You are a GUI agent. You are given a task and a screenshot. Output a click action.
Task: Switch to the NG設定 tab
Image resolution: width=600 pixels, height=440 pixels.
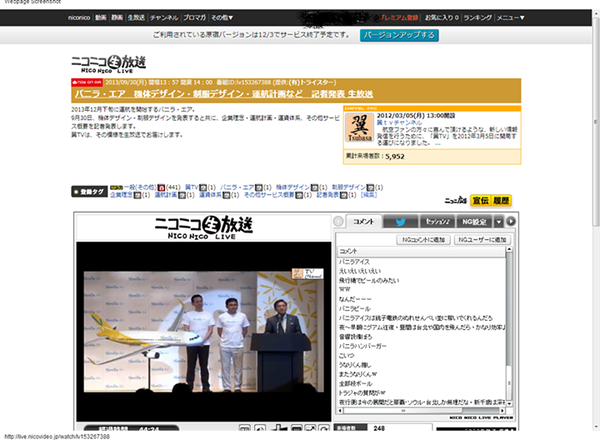474,222
